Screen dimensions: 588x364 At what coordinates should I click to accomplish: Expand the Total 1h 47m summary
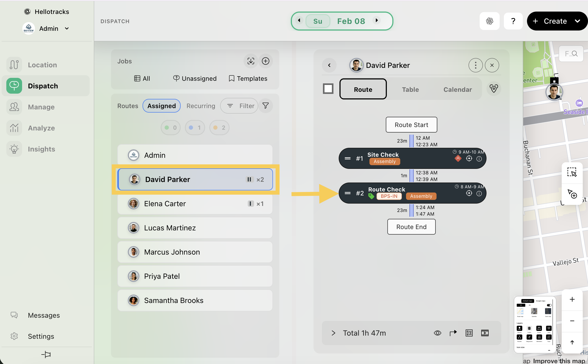coord(333,333)
